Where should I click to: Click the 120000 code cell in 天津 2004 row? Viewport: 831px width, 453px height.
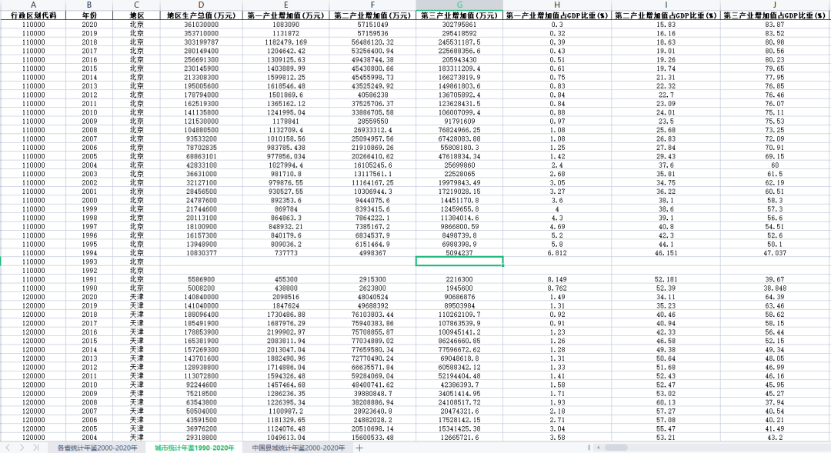(33, 438)
